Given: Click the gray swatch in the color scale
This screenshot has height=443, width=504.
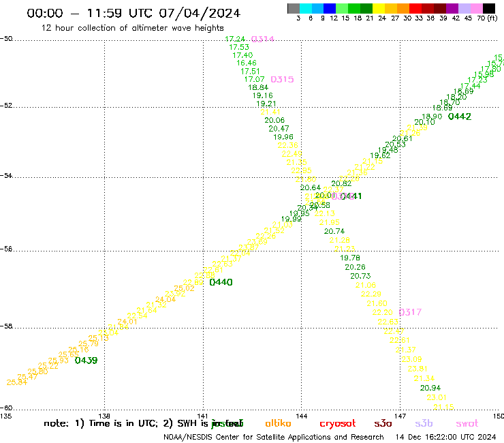Looking at the screenshot, I should [294, 8].
